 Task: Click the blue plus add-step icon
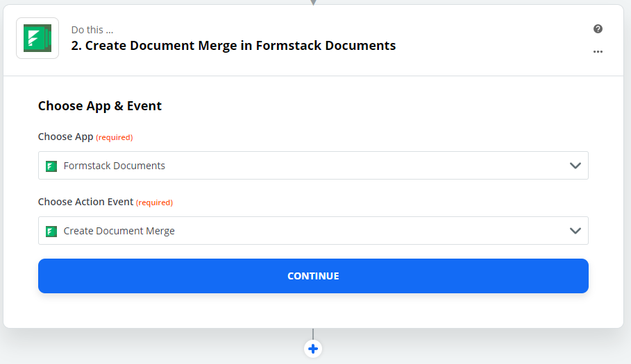coord(313,349)
